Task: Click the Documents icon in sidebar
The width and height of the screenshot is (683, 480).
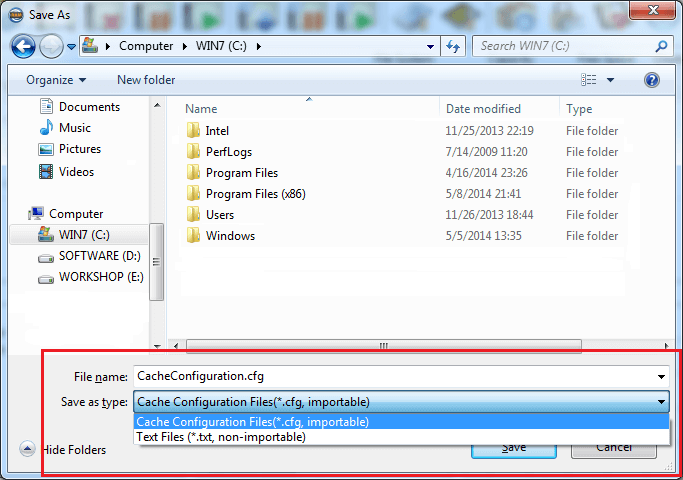Action: point(46,106)
